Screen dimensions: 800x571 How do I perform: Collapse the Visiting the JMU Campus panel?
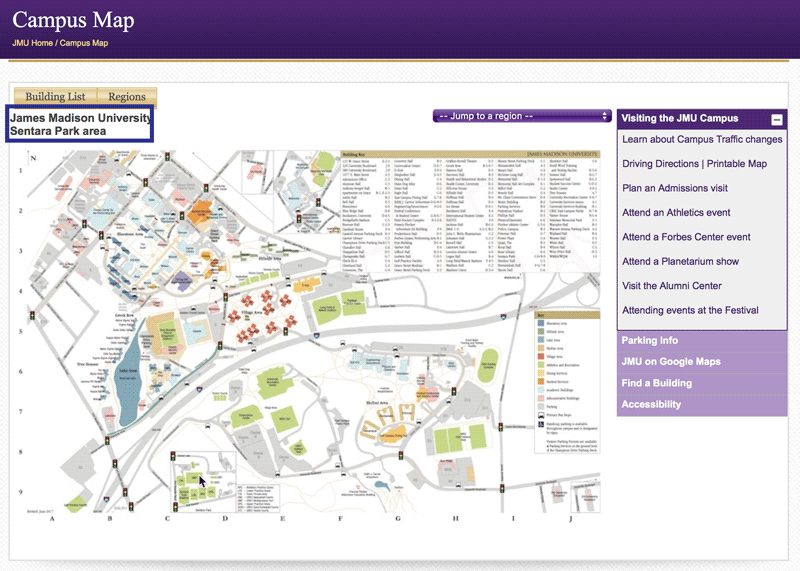(777, 119)
